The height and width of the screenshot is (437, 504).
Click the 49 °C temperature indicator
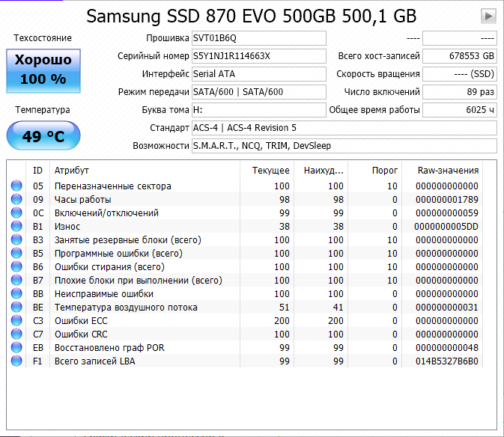[43, 135]
